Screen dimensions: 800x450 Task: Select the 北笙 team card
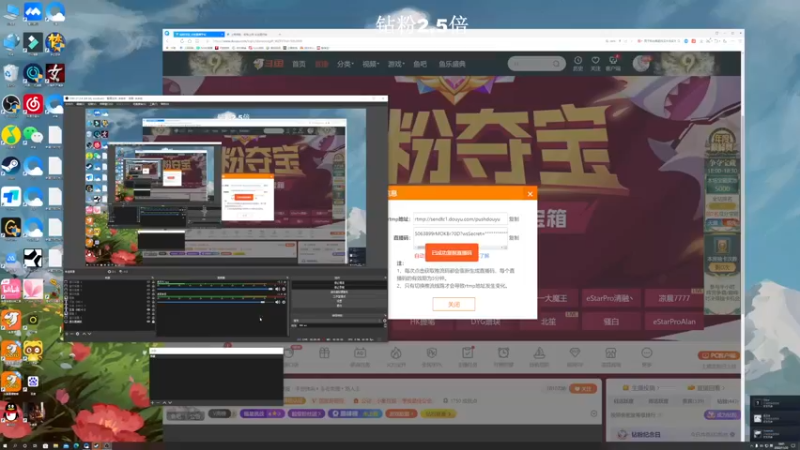point(548,321)
